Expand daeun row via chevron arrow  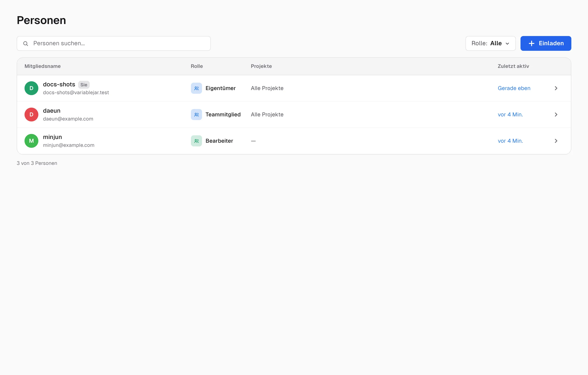(556, 115)
